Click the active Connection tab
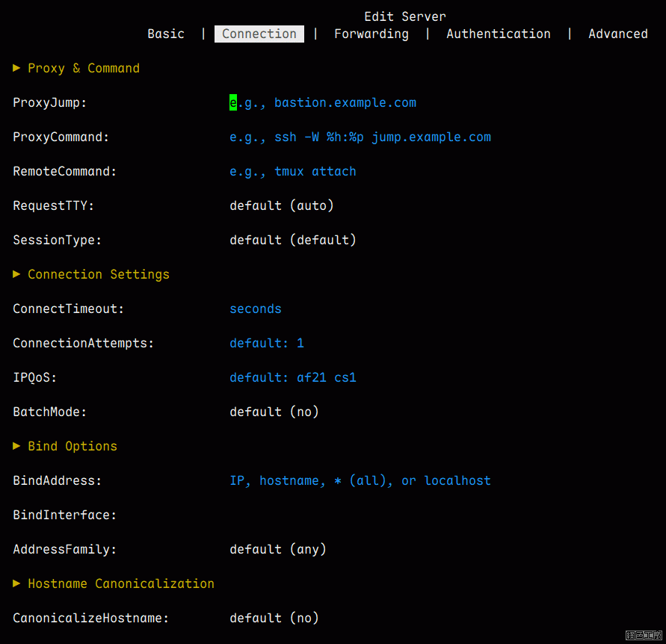Screen dimensions: 666x644 tap(259, 34)
